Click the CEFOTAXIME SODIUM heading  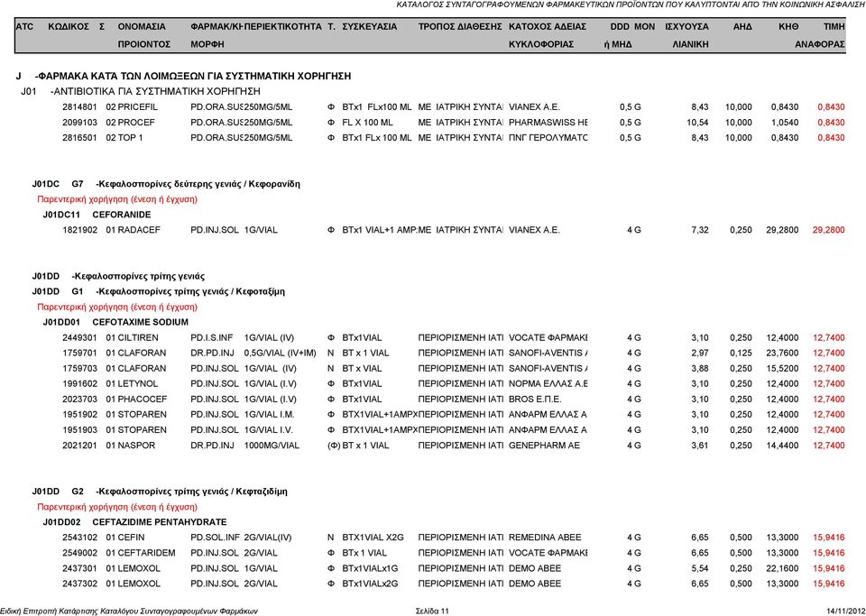point(141,322)
